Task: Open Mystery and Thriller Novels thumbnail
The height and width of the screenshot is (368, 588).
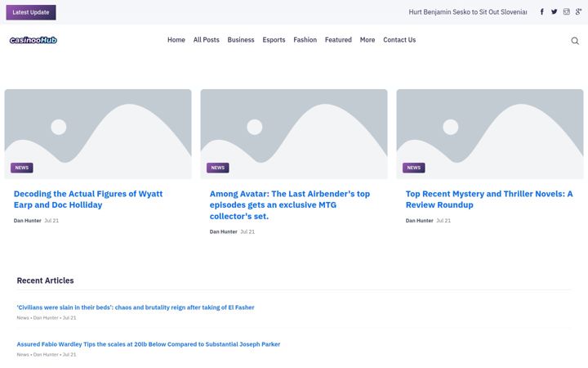Action: coord(490,134)
